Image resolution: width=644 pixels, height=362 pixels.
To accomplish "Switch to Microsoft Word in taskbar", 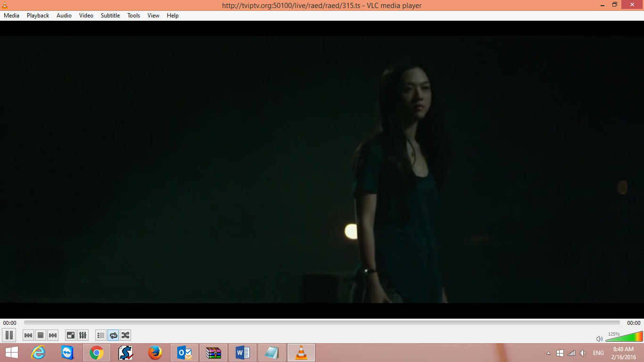I will [243, 353].
